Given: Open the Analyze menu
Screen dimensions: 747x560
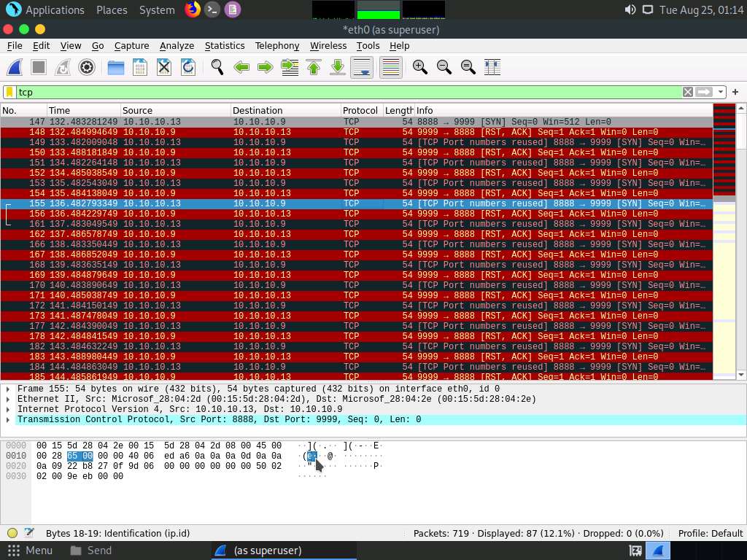Looking at the screenshot, I should 177,46.
